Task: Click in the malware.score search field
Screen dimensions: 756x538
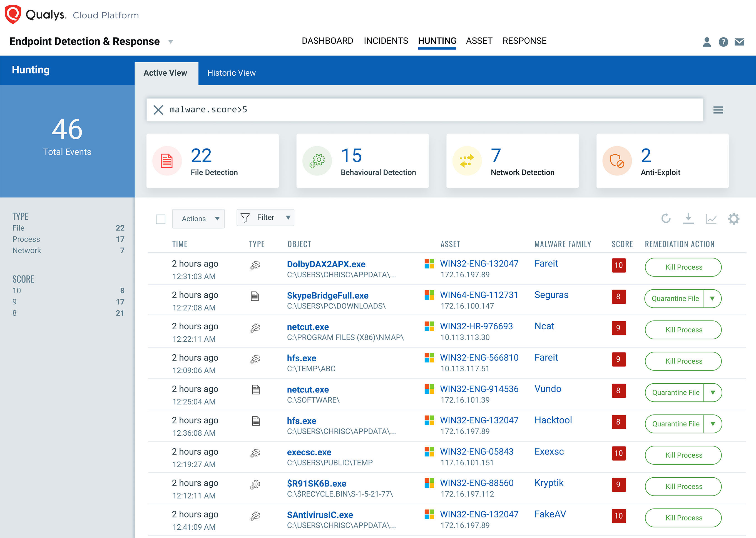Action: (x=430, y=110)
